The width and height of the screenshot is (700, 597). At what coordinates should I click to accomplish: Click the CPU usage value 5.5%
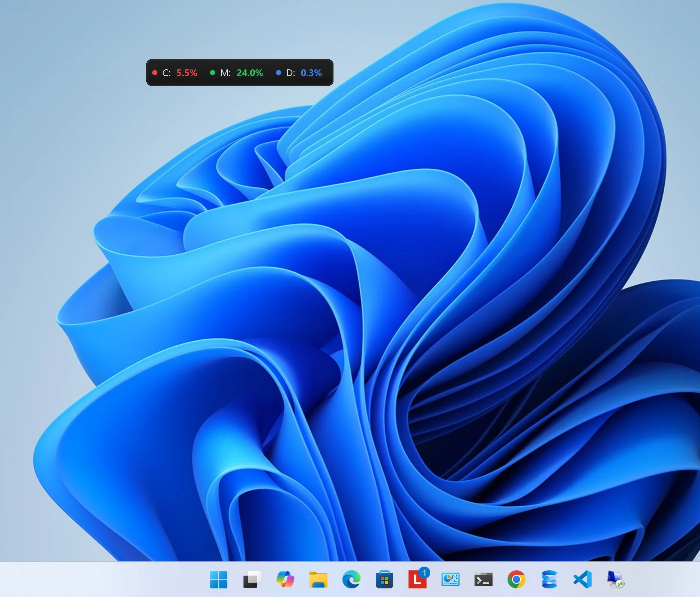[187, 73]
